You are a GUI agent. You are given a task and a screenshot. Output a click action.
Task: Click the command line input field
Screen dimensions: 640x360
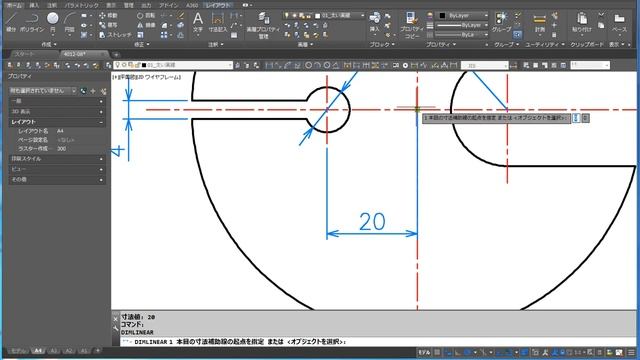378,342
